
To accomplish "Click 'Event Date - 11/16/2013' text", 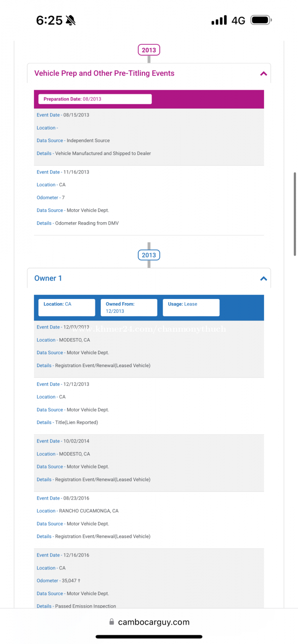I will tap(63, 172).
